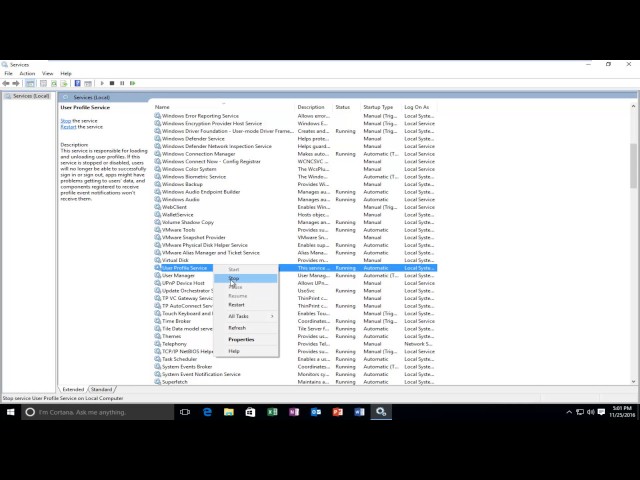This screenshot has width=640, height=480.
Task: Open the View menu
Action: click(x=48, y=73)
